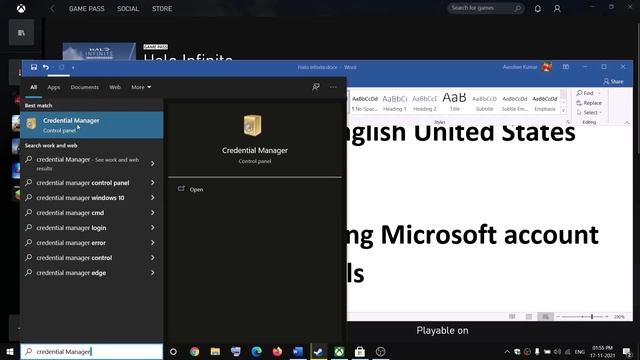The width and height of the screenshot is (640, 360).
Task: Click Find in Word Editing group
Action: click(x=585, y=93)
